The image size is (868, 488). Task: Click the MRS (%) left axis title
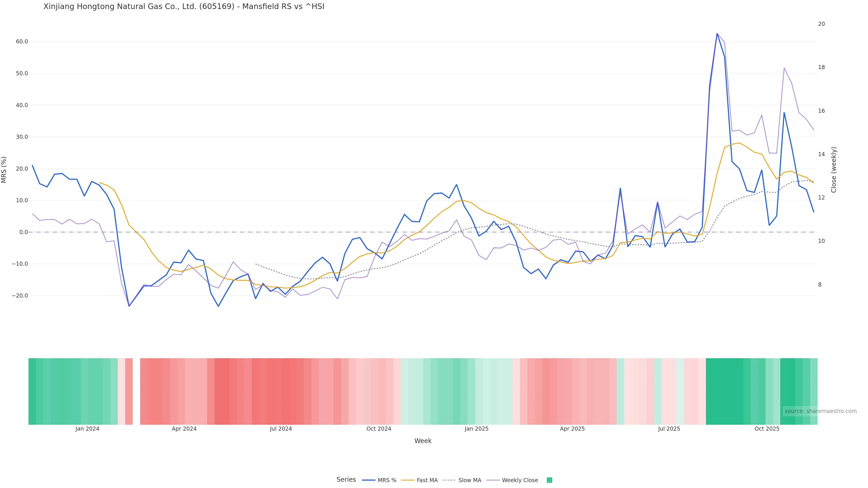[x=4, y=170]
